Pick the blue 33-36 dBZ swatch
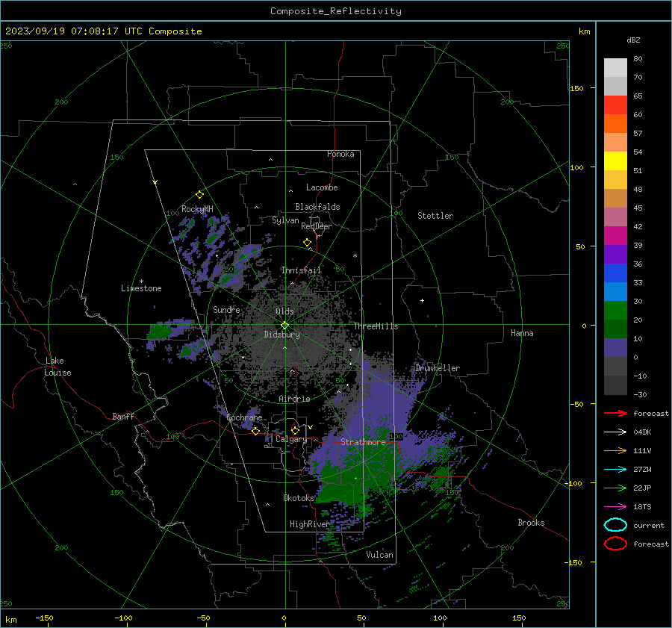The image size is (672, 628). pos(615,273)
